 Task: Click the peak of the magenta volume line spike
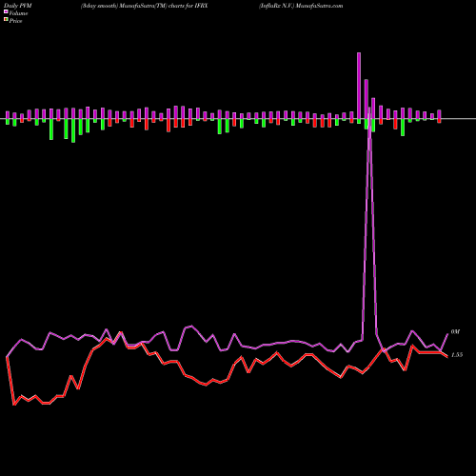click(x=369, y=109)
